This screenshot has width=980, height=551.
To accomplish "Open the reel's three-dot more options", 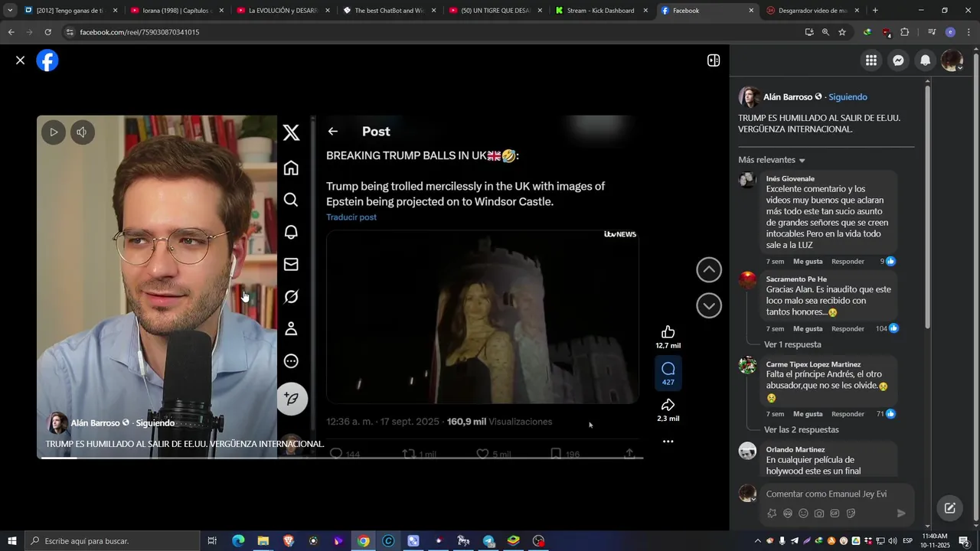I will 668,442.
